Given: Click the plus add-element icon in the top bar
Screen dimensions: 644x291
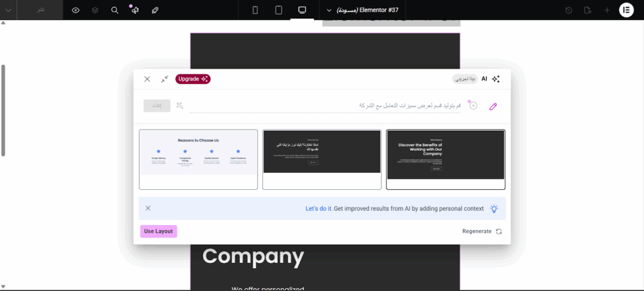Looking at the screenshot, I should pyautogui.click(x=607, y=10).
